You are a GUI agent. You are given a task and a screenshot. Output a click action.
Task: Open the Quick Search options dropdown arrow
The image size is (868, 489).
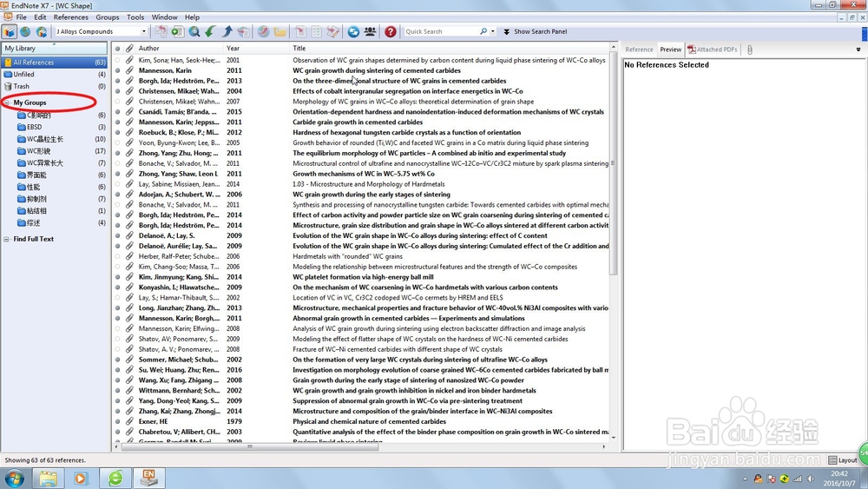pos(493,31)
